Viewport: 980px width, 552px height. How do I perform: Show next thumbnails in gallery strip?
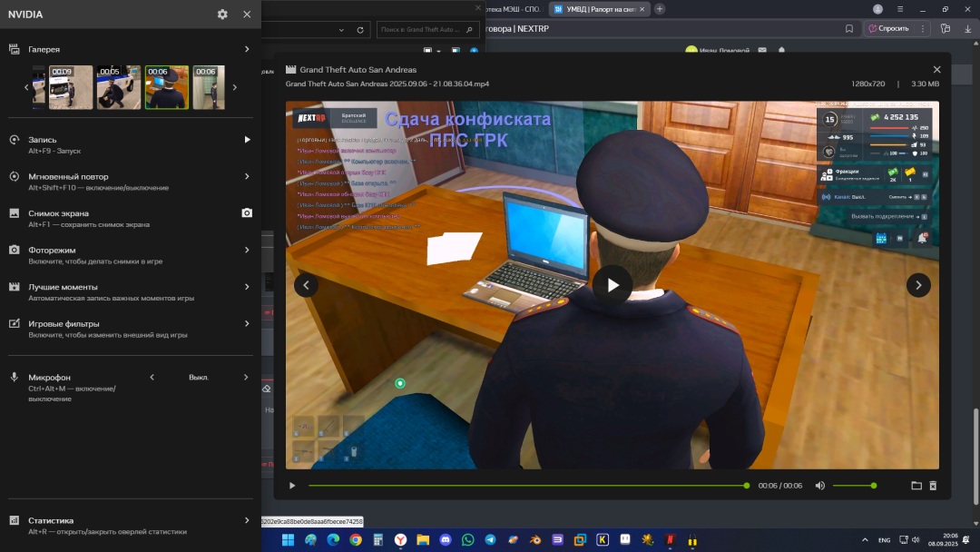click(235, 87)
